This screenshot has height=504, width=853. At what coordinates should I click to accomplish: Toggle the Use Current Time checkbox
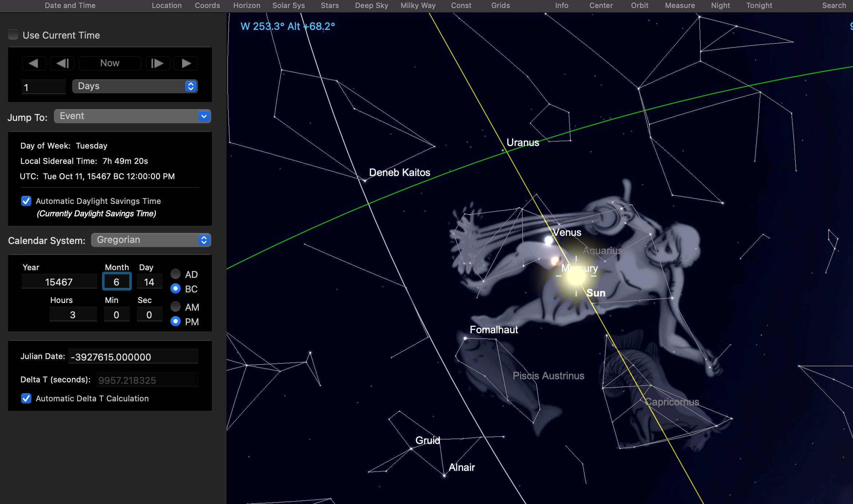13,35
